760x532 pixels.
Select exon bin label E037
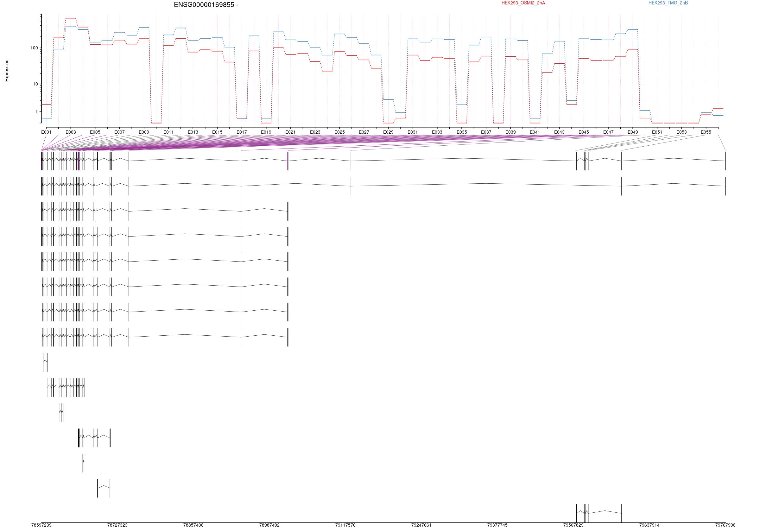point(486,132)
